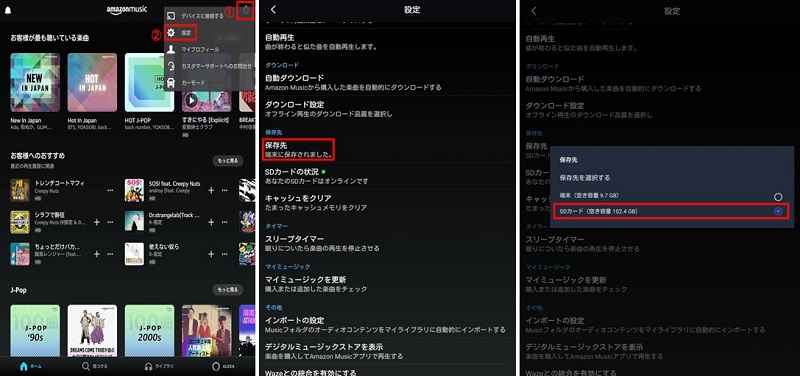
Task: Open the Hot In Japan playlist cover
Action: coord(92,82)
